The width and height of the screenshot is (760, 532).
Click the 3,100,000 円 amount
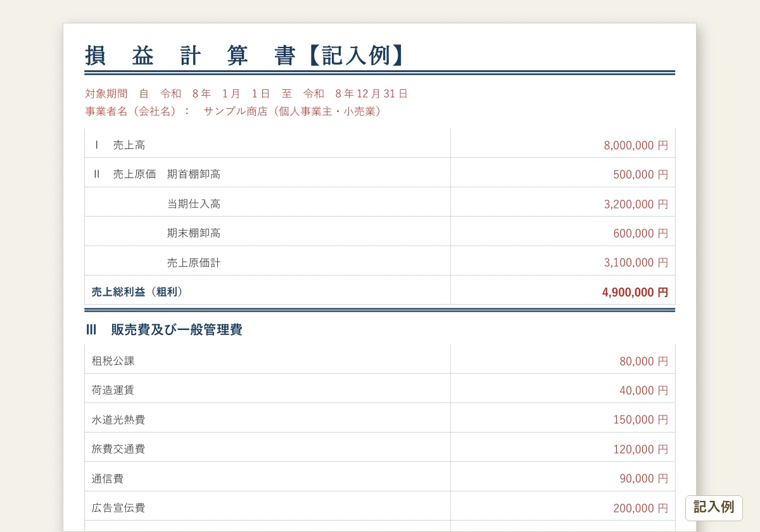point(636,262)
